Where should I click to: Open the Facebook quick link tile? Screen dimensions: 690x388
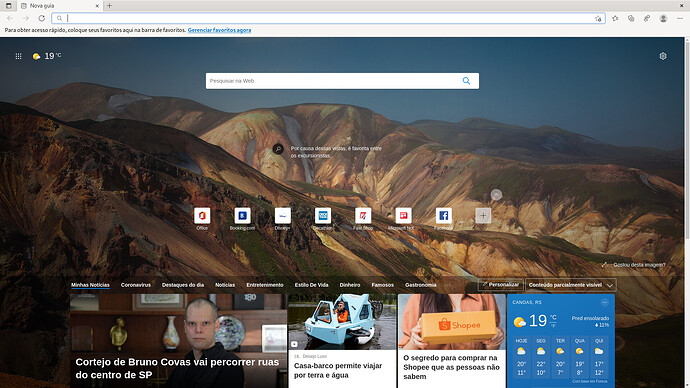(x=444, y=216)
